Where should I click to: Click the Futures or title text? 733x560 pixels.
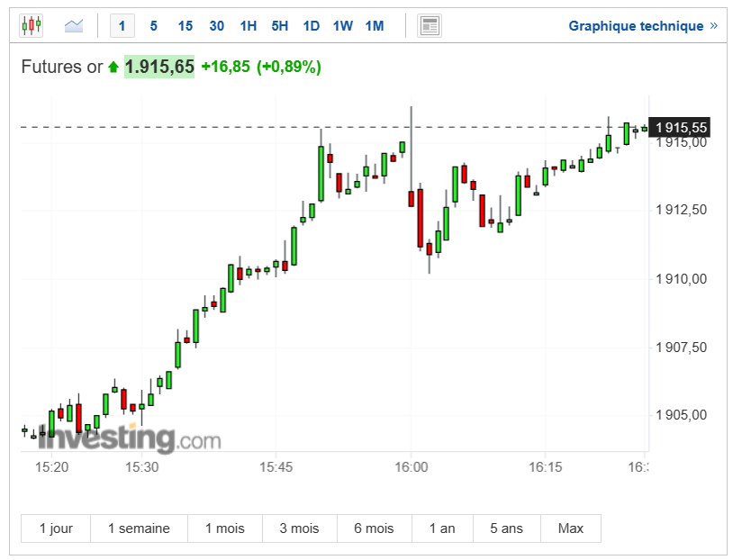(62, 67)
